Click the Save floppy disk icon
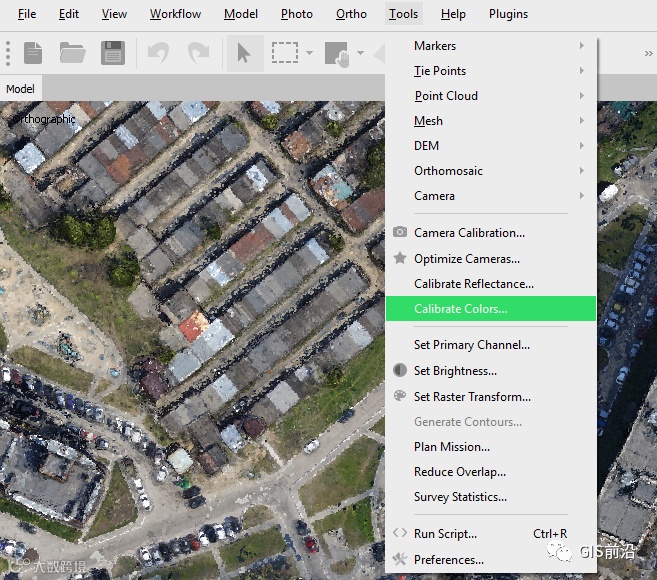The width and height of the screenshot is (657, 580). (x=113, y=53)
